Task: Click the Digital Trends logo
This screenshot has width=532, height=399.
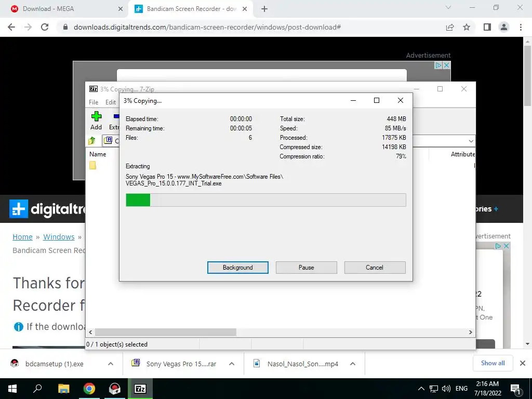Action: (x=47, y=209)
